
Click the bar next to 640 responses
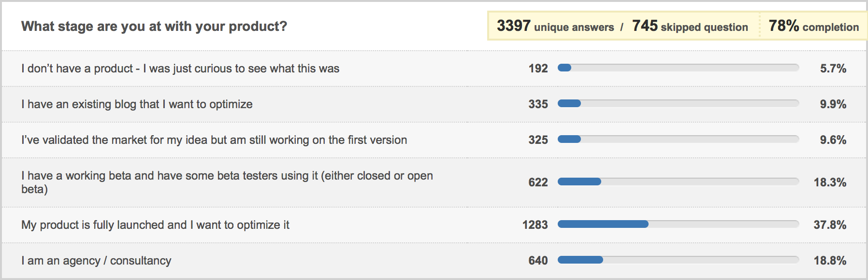678,260
